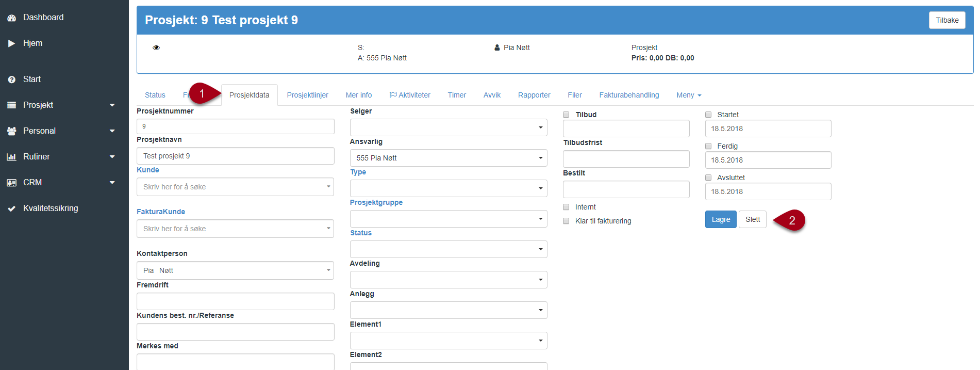The width and height of the screenshot is (980, 370).
Task: Open the Fakturabehandling tab
Action: (x=629, y=95)
